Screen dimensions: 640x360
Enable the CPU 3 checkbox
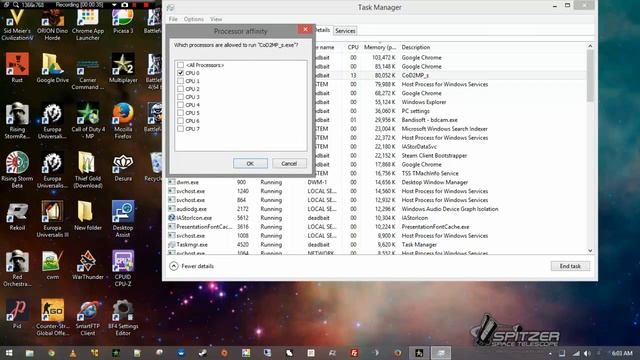[x=180, y=97]
